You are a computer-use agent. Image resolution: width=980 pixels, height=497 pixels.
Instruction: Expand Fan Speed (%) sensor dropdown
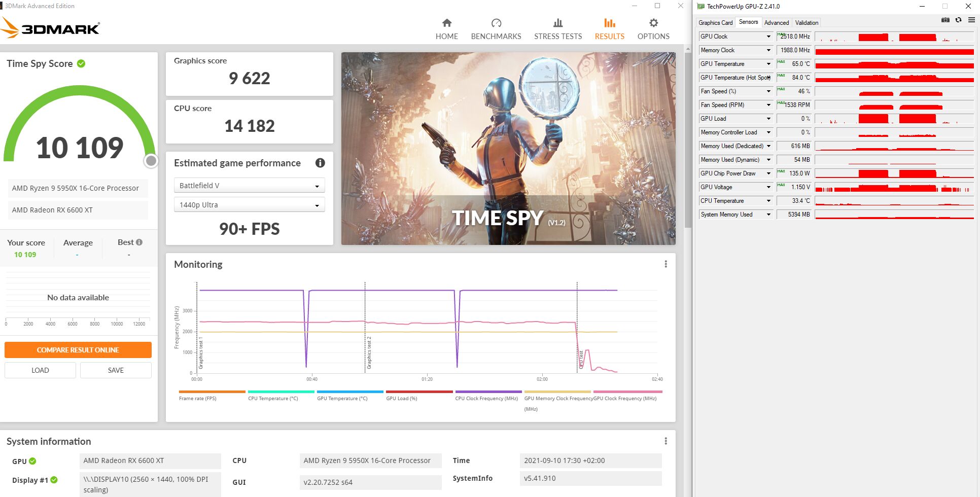(x=768, y=91)
